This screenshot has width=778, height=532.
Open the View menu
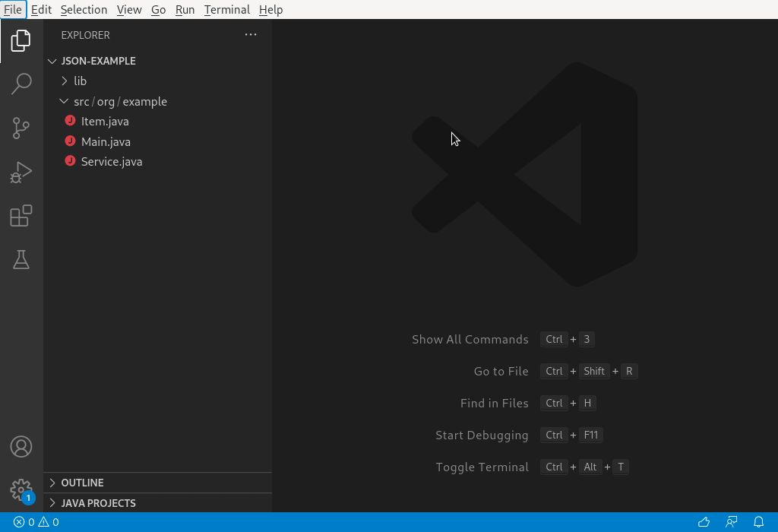pyautogui.click(x=129, y=9)
